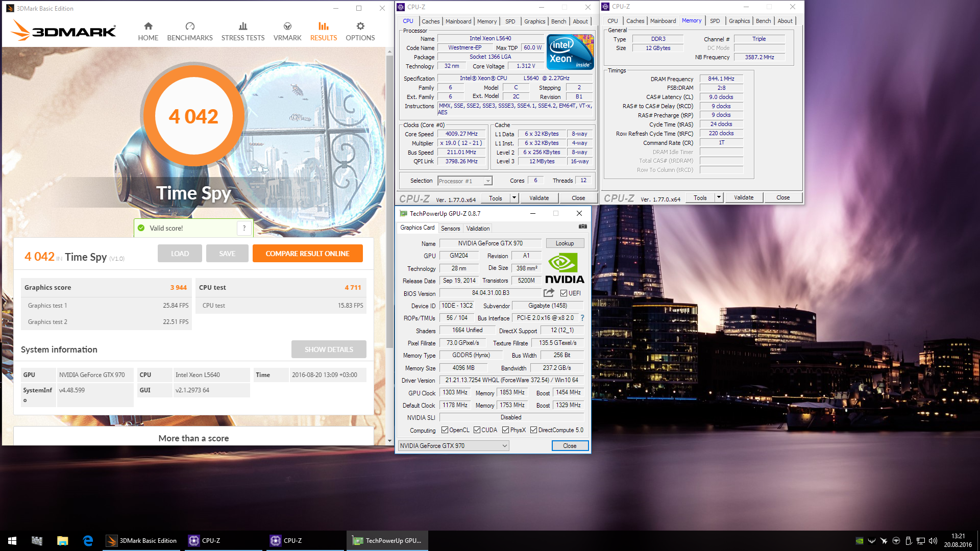Switch to first CPU-Z taskbar button
The image size is (980, 551).
click(x=224, y=541)
